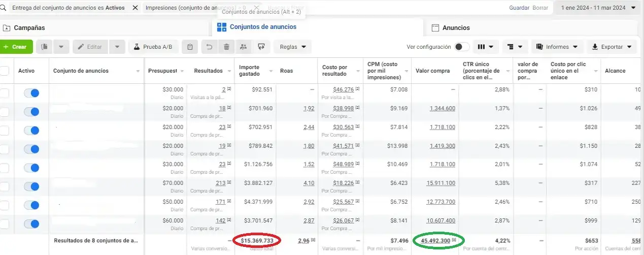This screenshot has width=644, height=255.
Task: Click the duplicate ad set icon
Action: tap(45, 47)
